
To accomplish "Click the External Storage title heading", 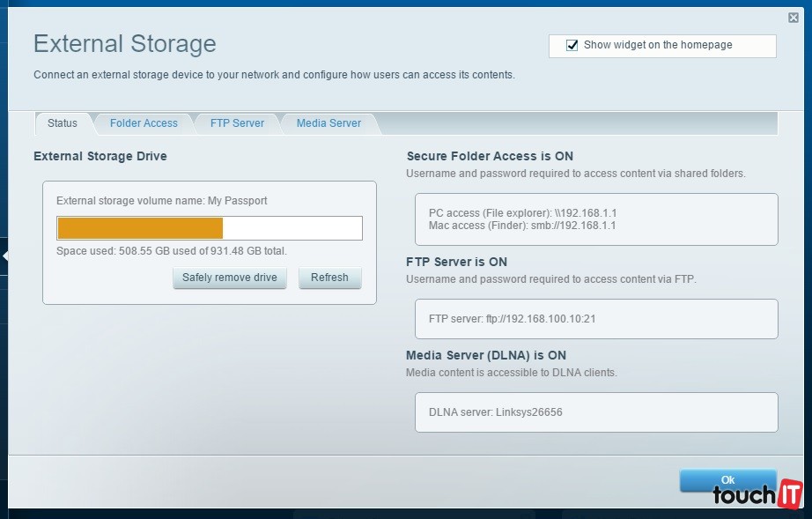I will pyautogui.click(x=124, y=44).
